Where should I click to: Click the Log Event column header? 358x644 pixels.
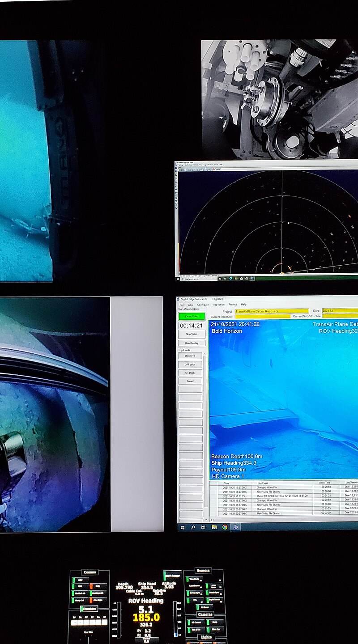point(263,483)
